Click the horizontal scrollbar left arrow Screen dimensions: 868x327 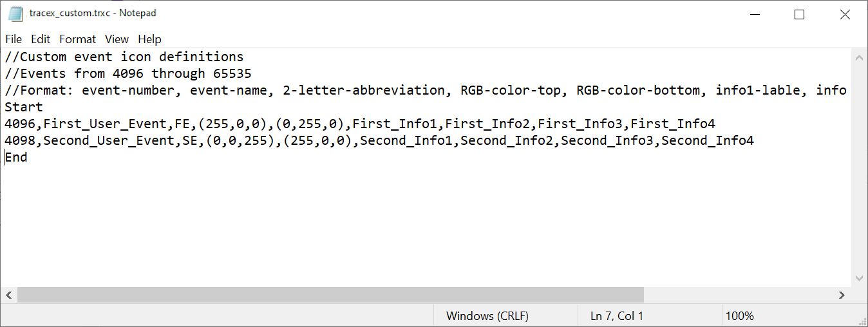tap(9, 295)
